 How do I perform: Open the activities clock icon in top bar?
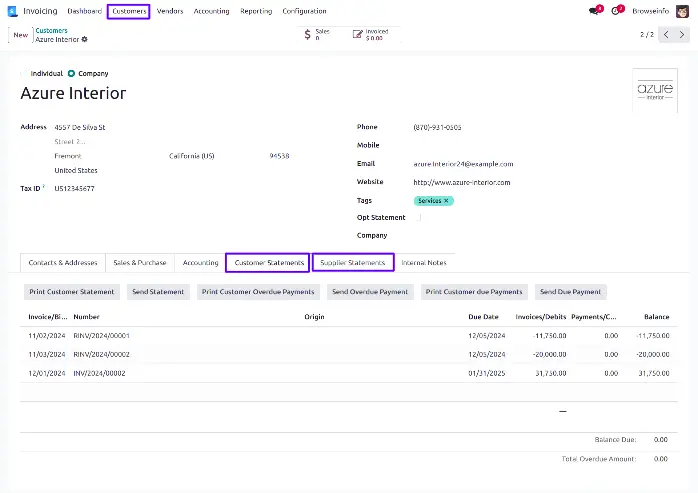pyautogui.click(x=616, y=11)
